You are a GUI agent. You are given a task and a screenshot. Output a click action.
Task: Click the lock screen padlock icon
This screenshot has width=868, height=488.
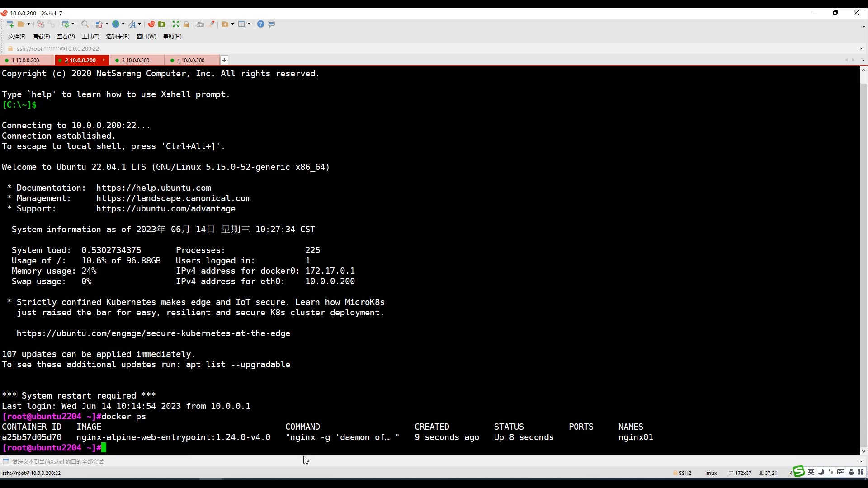pyautogui.click(x=186, y=24)
